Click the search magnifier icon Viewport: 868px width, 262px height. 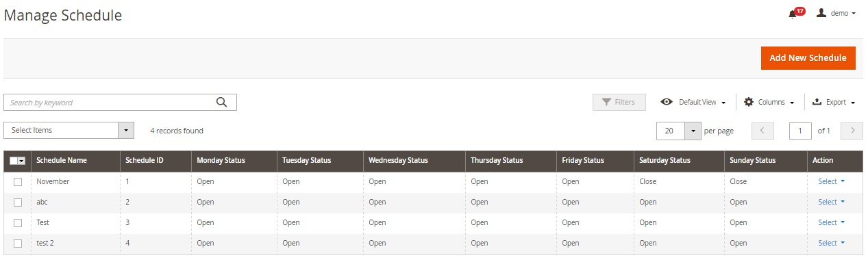tap(221, 103)
